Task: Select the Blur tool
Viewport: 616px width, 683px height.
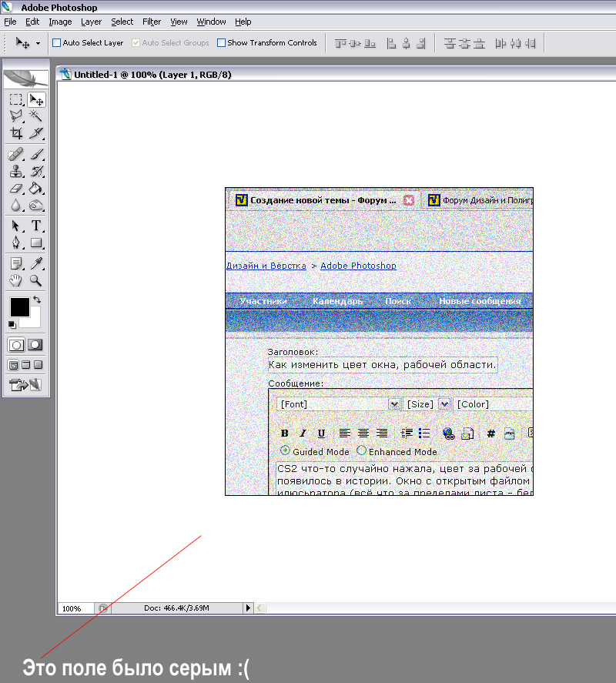Action: point(16,205)
